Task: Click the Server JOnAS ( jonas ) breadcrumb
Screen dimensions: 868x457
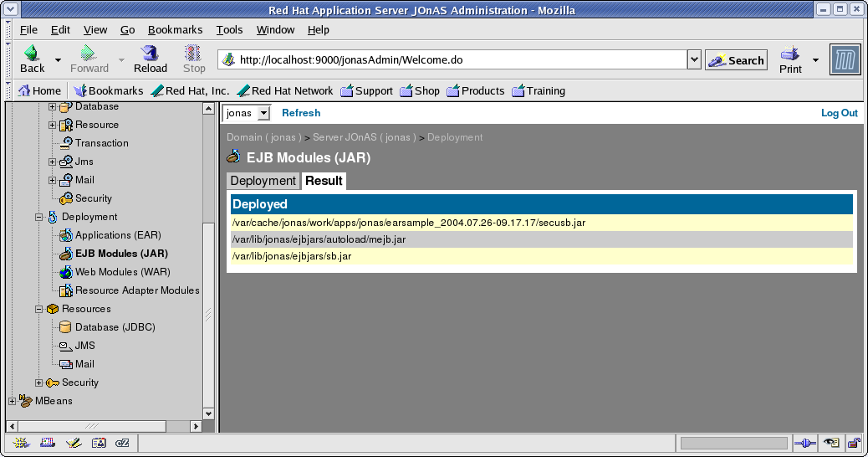Action: point(365,137)
